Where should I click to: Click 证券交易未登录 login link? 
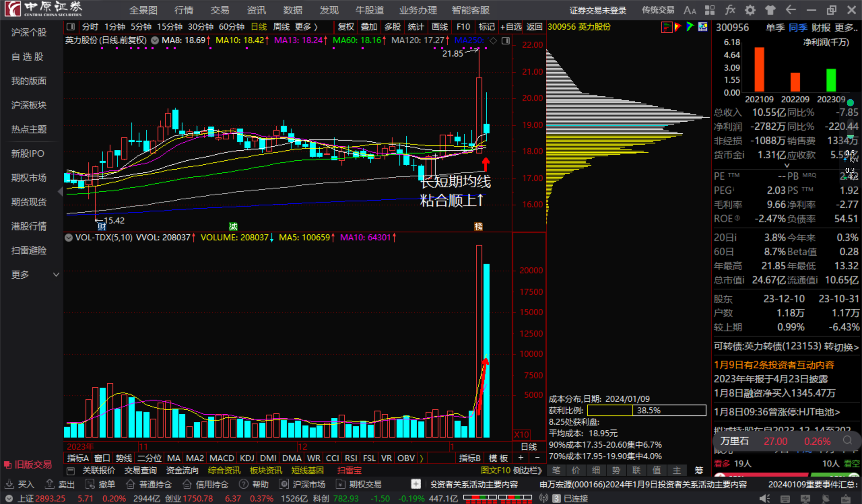coord(598,10)
